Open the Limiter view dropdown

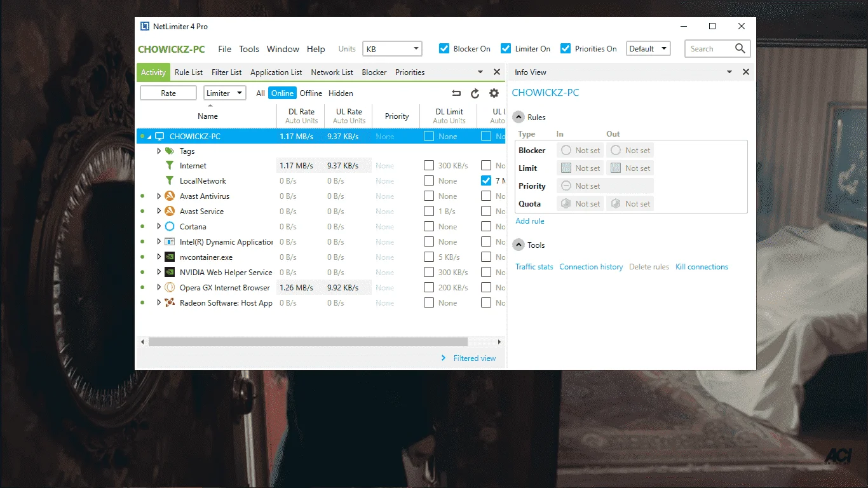coord(225,93)
